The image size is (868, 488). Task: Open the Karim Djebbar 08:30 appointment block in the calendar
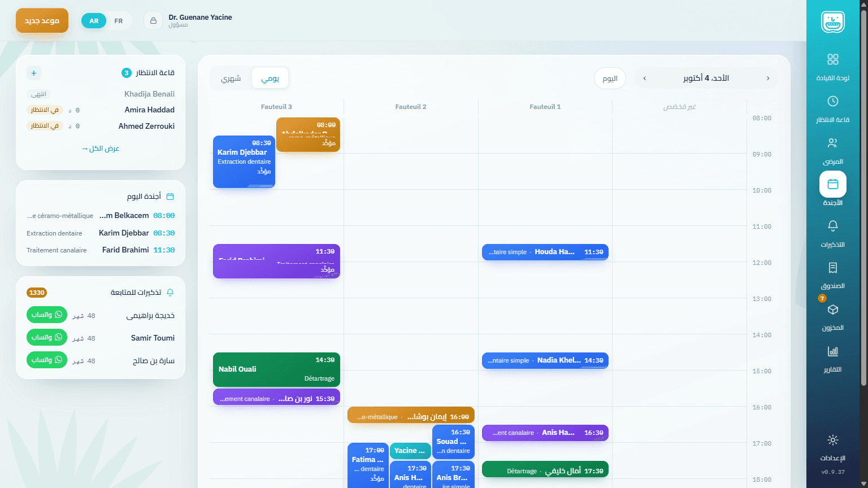pos(244,162)
